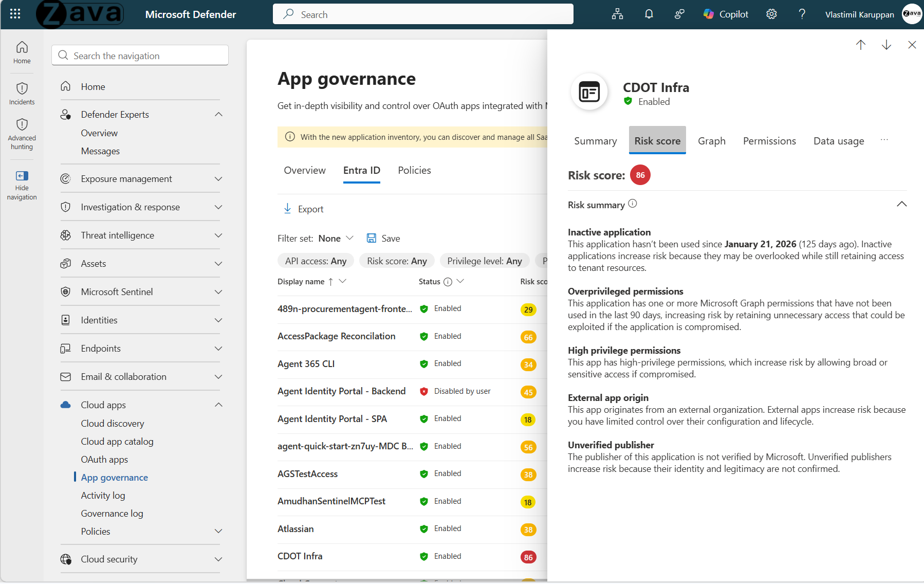Open Status column dropdown menu

pyautogui.click(x=460, y=281)
